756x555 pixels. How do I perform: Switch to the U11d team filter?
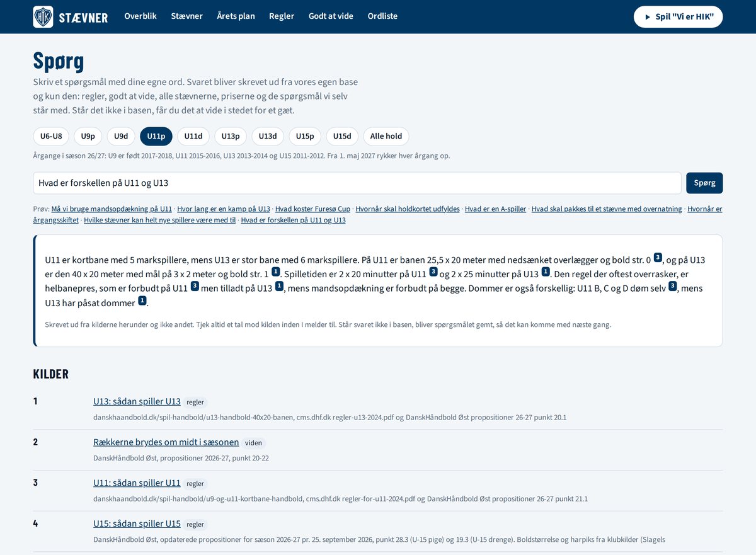tap(193, 136)
